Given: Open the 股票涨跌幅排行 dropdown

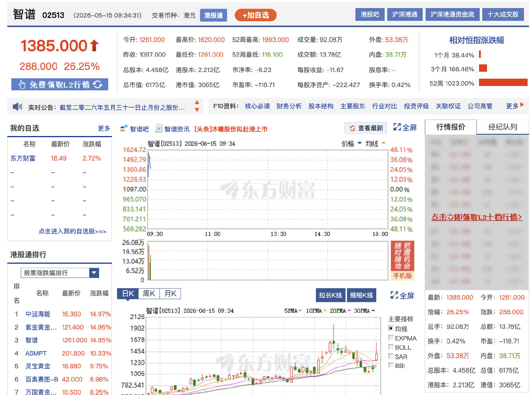Looking at the screenshot, I should point(60,273).
